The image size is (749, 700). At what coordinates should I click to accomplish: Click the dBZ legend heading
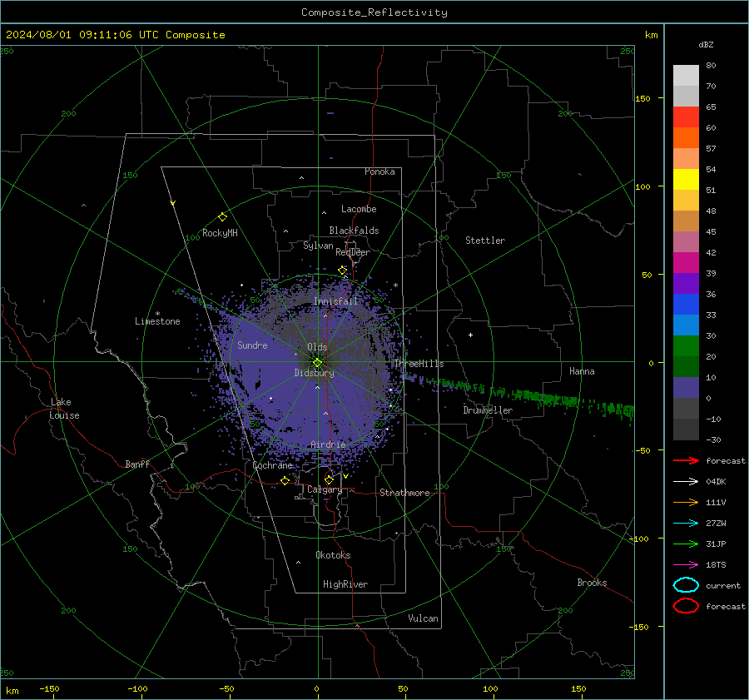[x=706, y=44]
